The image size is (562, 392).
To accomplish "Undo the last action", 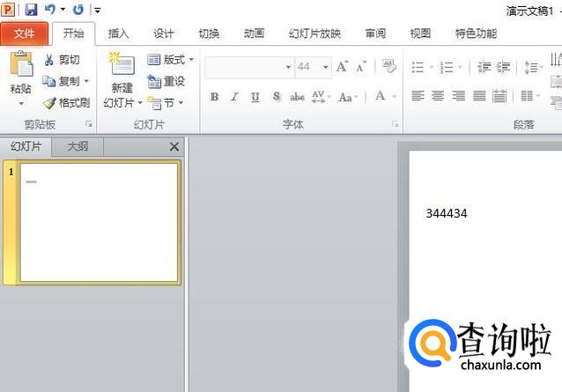I will 50,10.
